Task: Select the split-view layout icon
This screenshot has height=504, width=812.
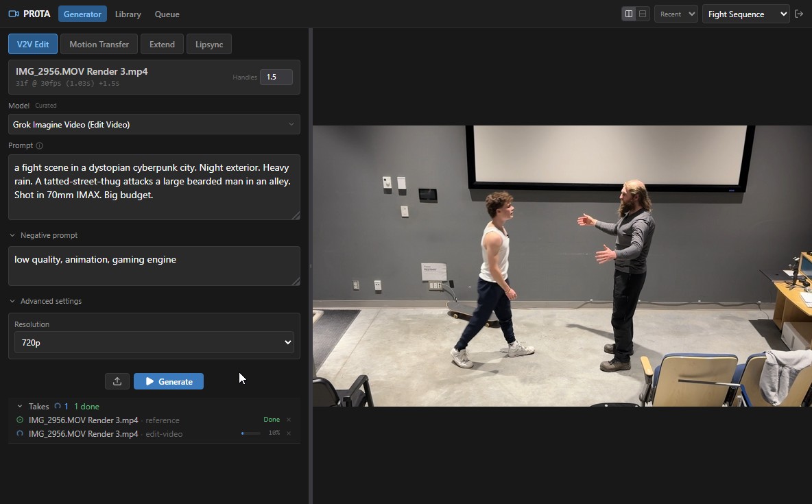Action: coord(629,14)
